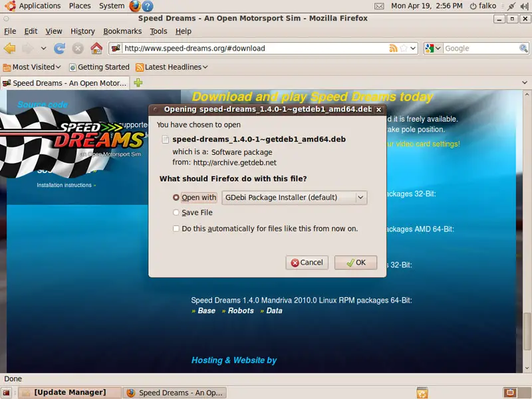Enable Do this automatically for files checkbox

pos(176,229)
